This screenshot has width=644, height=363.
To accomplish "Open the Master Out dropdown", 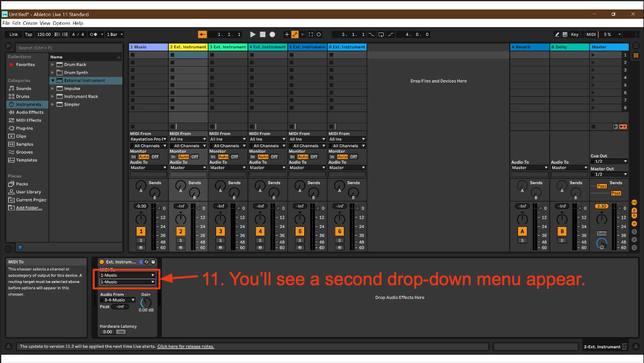I will point(609,174).
